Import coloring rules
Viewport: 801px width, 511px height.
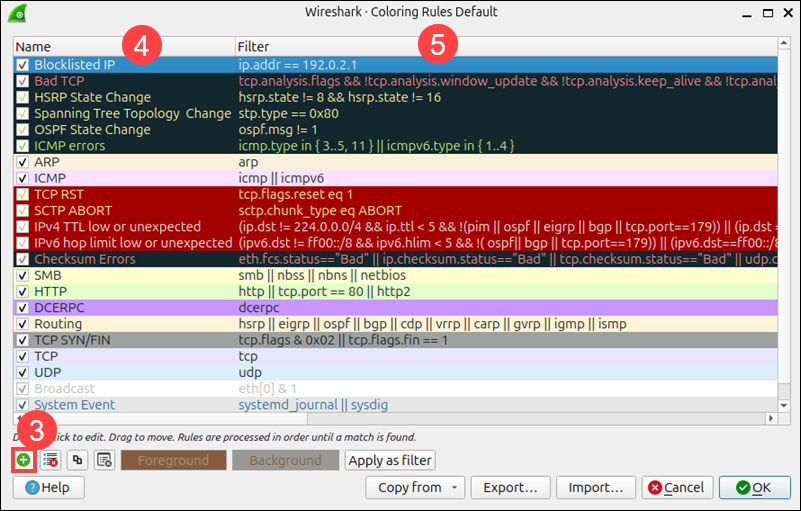pos(596,487)
